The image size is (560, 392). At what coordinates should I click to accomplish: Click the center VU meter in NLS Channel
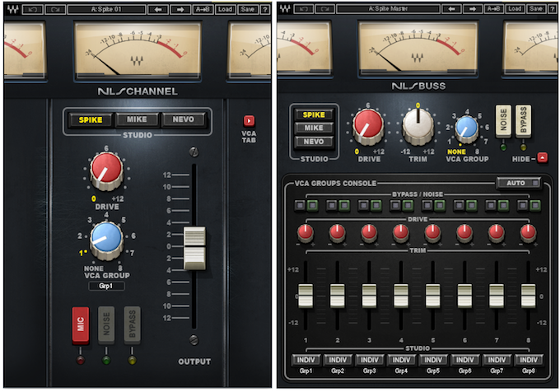click(138, 49)
